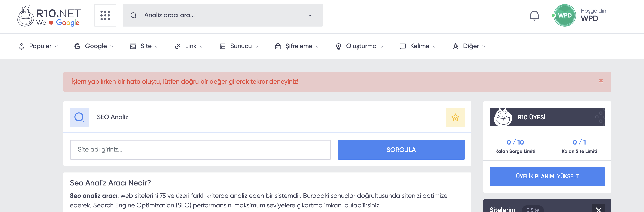The height and width of the screenshot is (212, 644).
Task: Open the Sunucu menu
Action: point(239,46)
